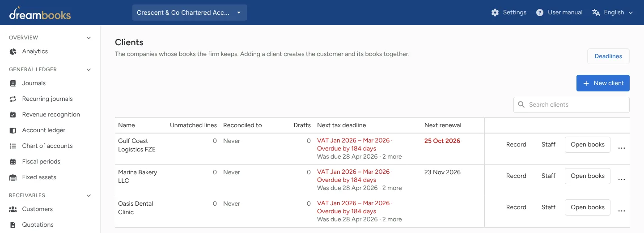
Task: Click the plus icon on New client
Action: tap(586, 83)
